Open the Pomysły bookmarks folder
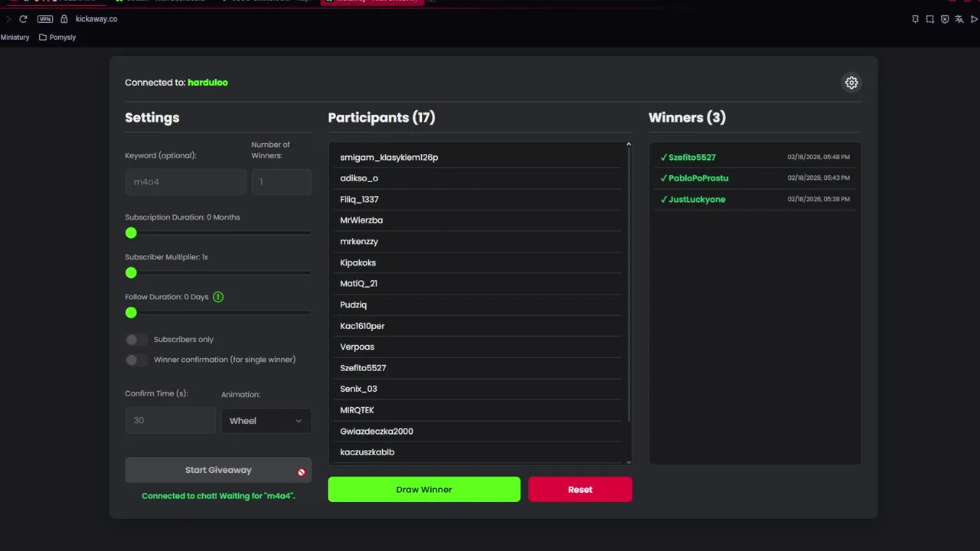Screen dimensions: 980x551 57,37
